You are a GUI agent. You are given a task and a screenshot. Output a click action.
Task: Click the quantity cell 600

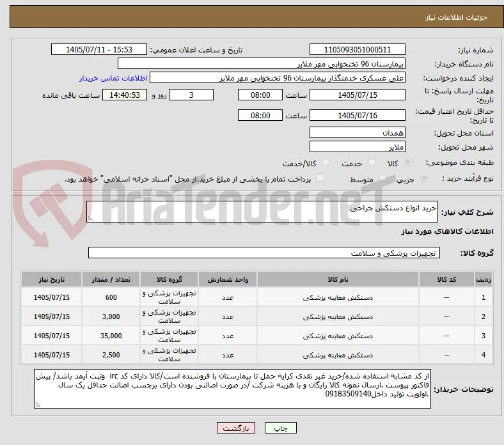click(111, 297)
